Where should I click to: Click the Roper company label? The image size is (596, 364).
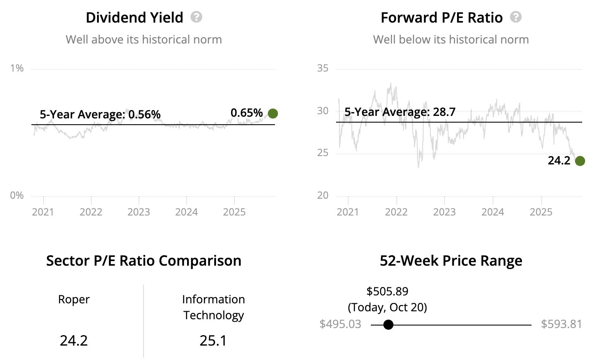point(74,299)
